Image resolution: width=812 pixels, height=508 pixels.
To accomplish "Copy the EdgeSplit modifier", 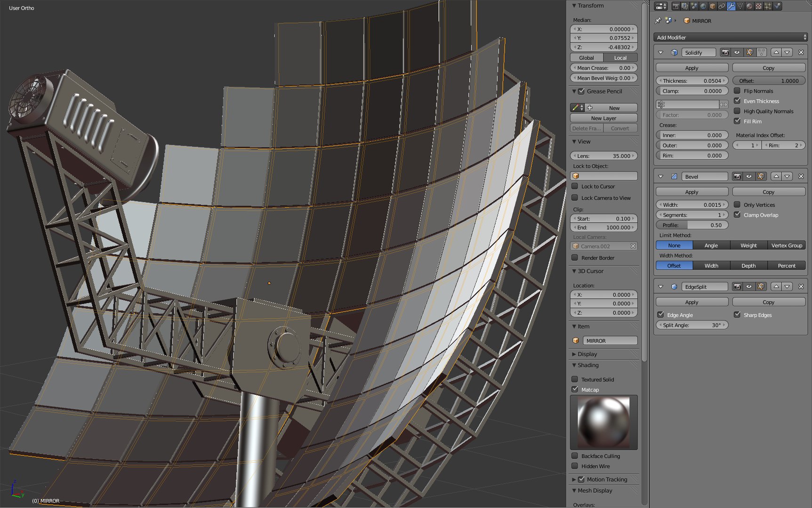I will [769, 302].
